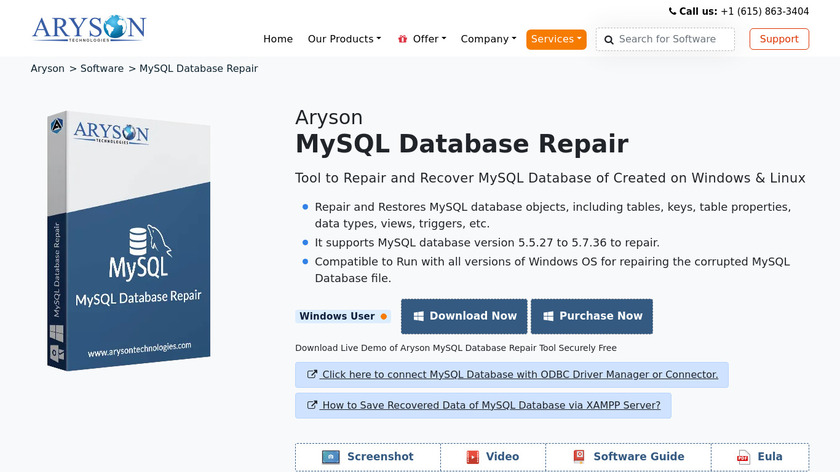Click the Screenshot monitor icon
Screen dimensions: 840x472
331,457
